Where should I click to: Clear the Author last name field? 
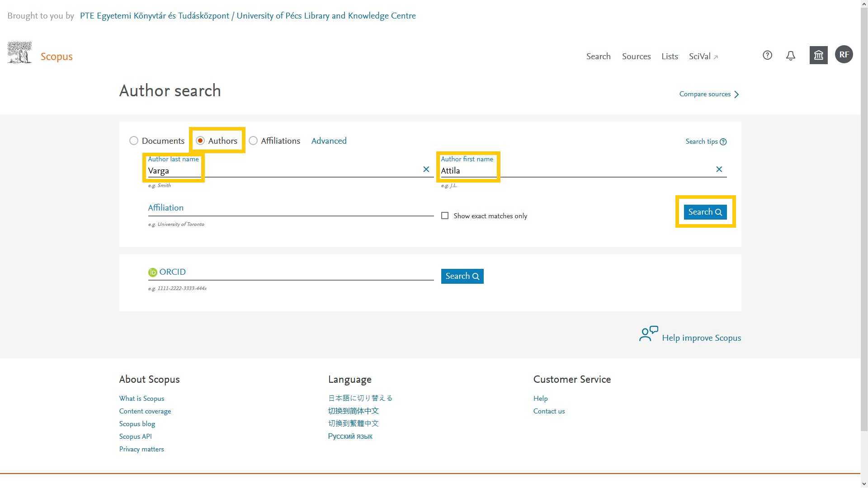coord(426,169)
